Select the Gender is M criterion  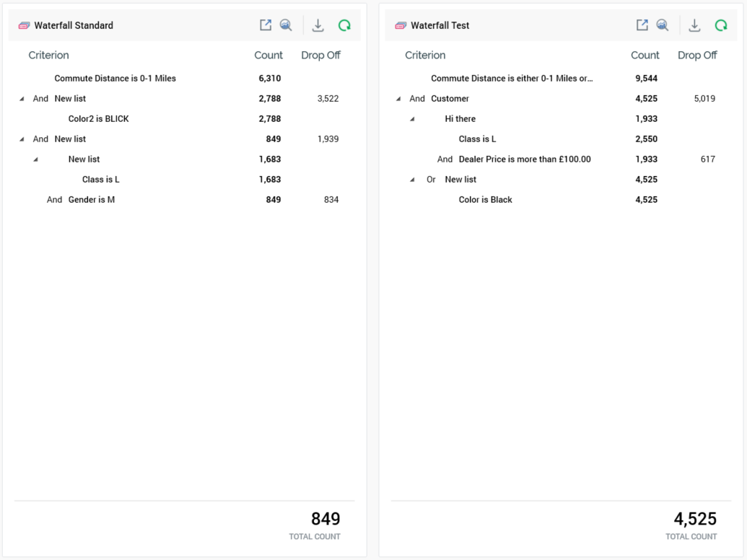click(91, 200)
